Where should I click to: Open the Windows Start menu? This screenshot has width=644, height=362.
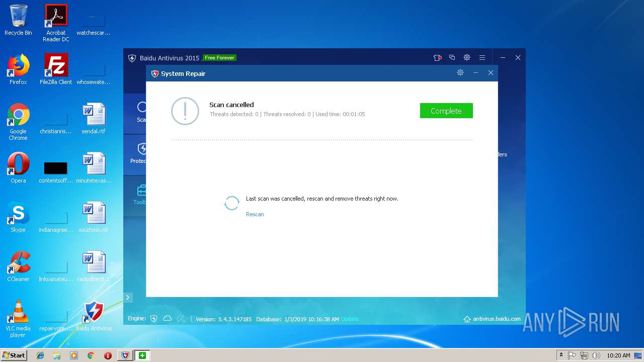coord(14,355)
